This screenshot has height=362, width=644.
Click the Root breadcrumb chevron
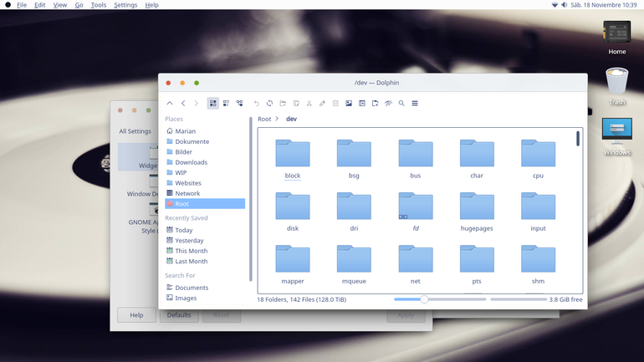click(277, 119)
